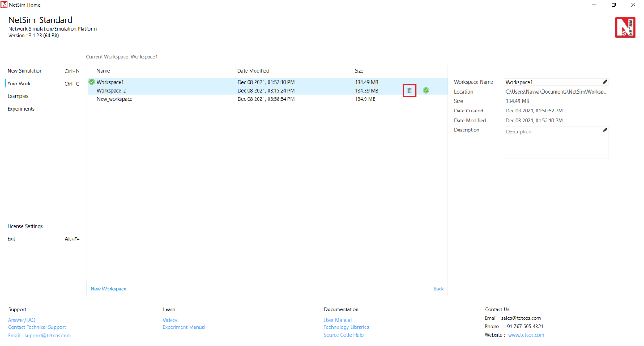Click 134.9 MB size cell

pos(365,99)
